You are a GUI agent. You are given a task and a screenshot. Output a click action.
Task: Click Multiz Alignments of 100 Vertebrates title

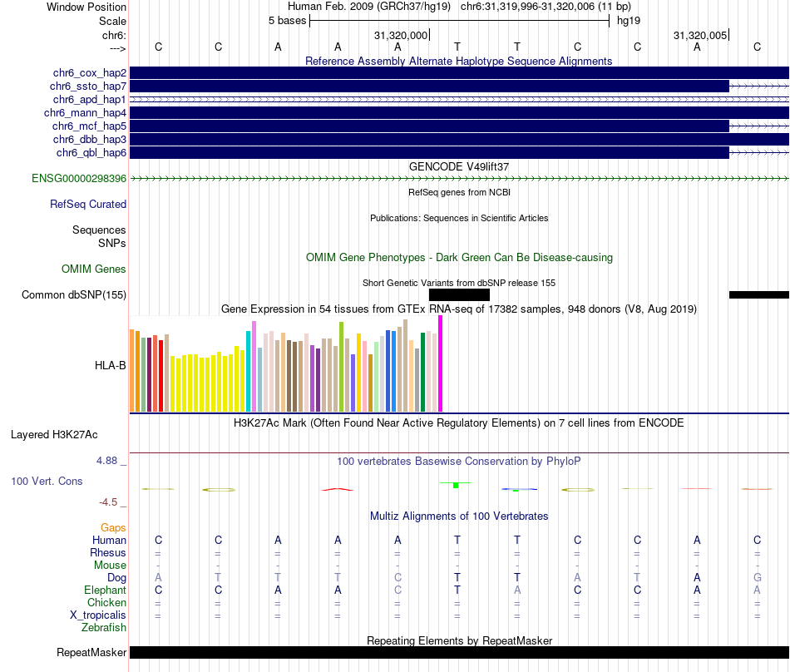(458, 516)
